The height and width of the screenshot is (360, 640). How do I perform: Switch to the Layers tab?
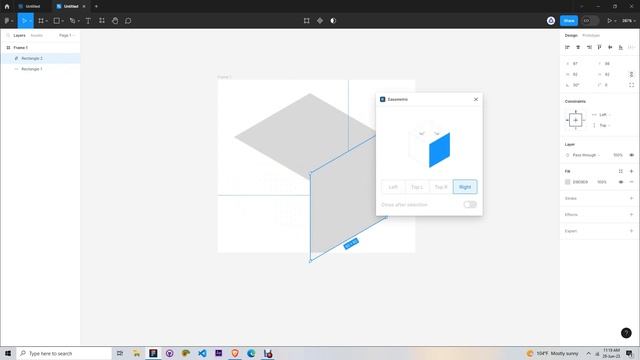(19, 36)
